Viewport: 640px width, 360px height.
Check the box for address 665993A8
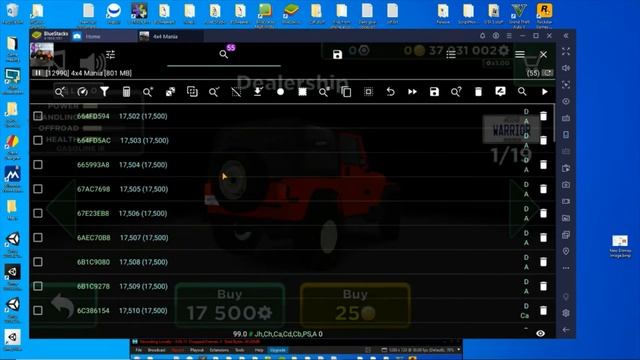point(38,164)
